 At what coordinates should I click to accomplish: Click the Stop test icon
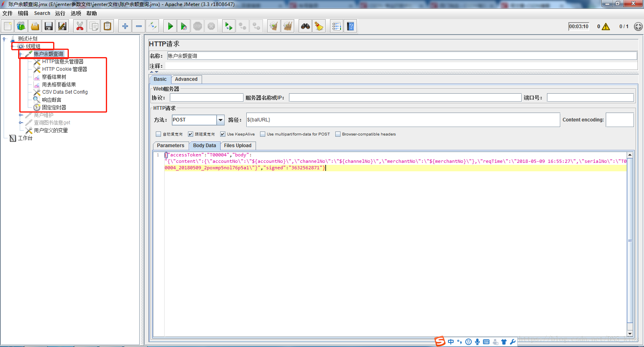coord(198,26)
